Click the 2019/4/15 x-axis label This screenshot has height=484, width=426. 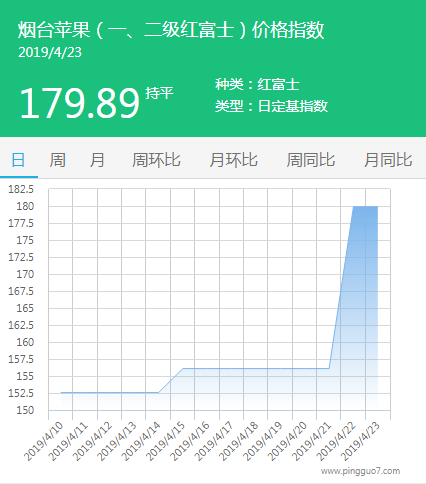[x=166, y=441]
